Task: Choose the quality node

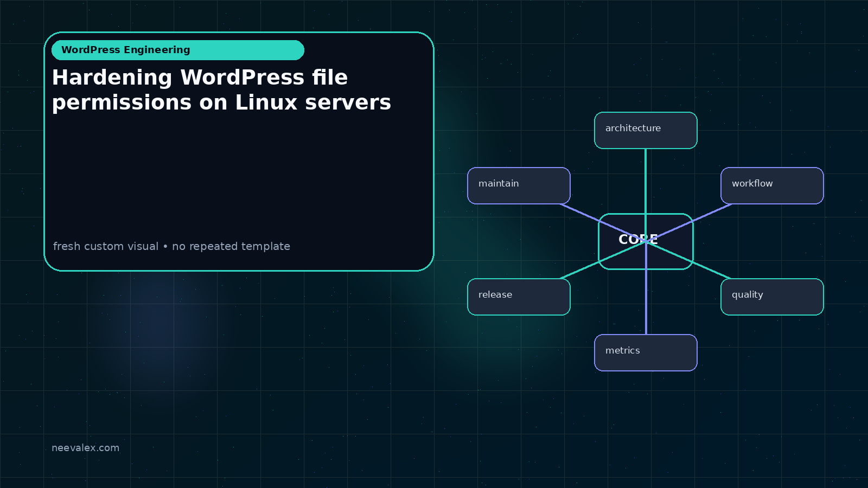Action: click(772, 297)
